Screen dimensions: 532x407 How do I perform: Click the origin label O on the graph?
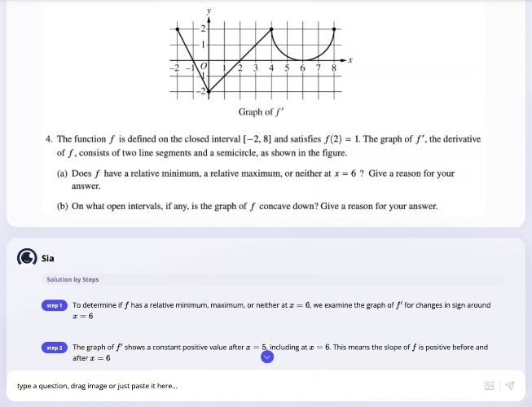click(x=204, y=65)
